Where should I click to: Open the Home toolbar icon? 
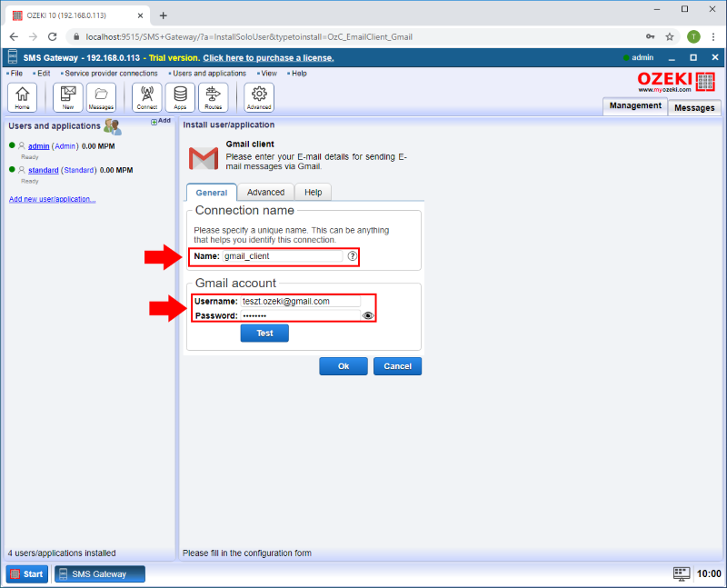(22, 97)
